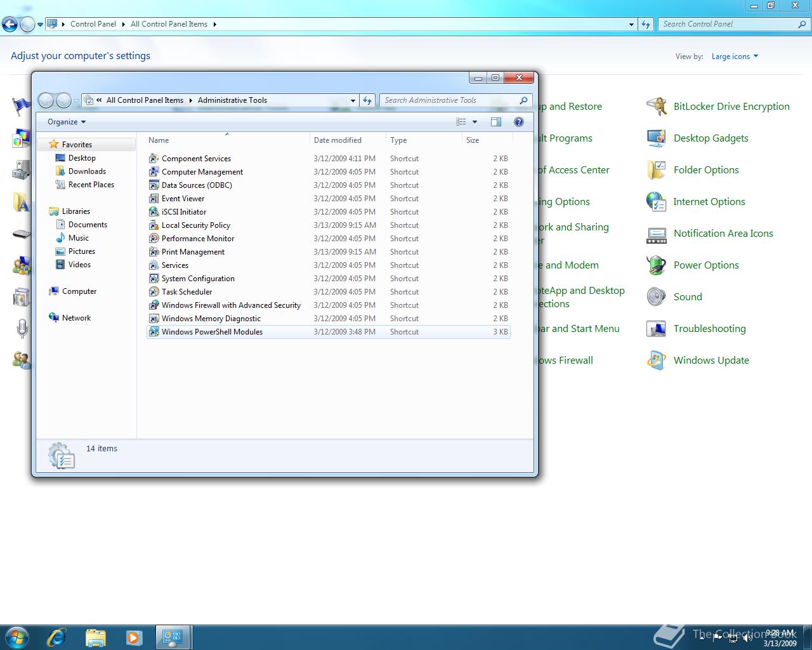This screenshot has height=650, width=812.
Task: Open Documents library in the navigation pane
Action: pyautogui.click(x=88, y=225)
